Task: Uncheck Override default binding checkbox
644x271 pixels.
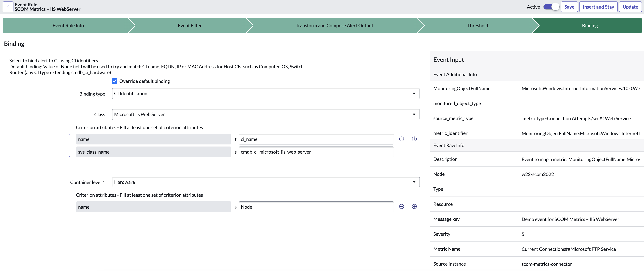Action: point(115,81)
